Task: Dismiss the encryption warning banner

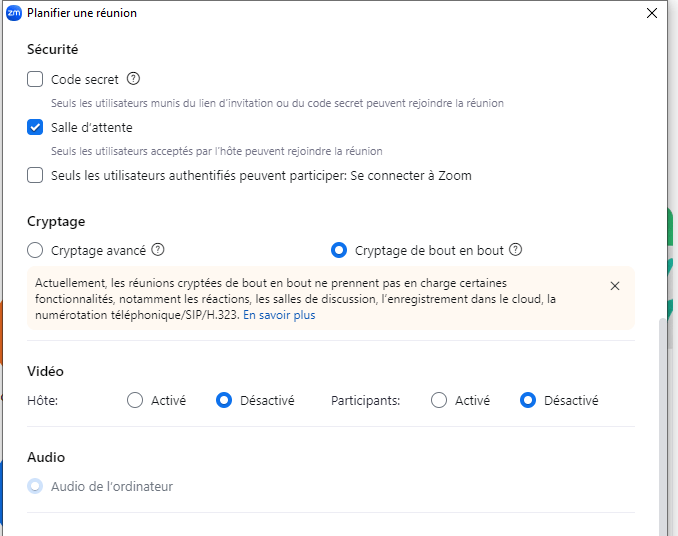Action: [615, 286]
